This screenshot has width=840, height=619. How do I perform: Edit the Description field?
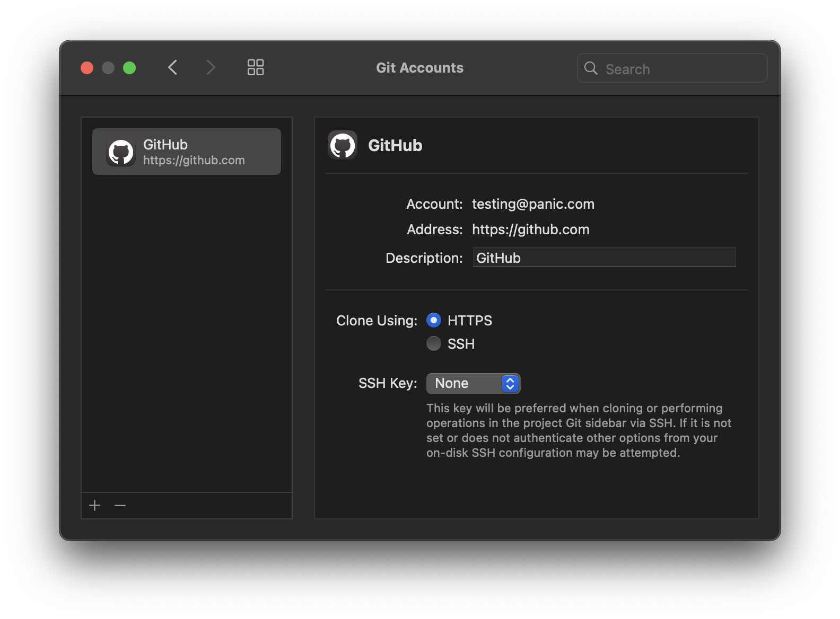coord(604,258)
